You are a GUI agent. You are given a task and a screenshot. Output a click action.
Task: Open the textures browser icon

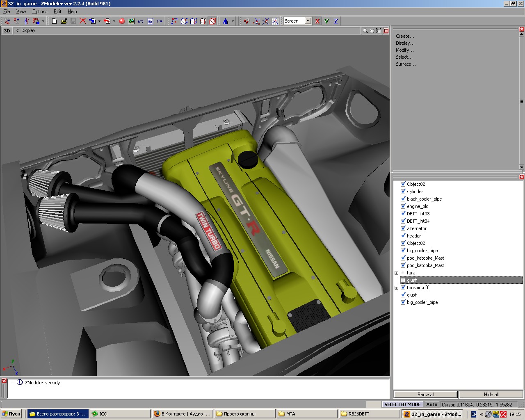(x=131, y=21)
